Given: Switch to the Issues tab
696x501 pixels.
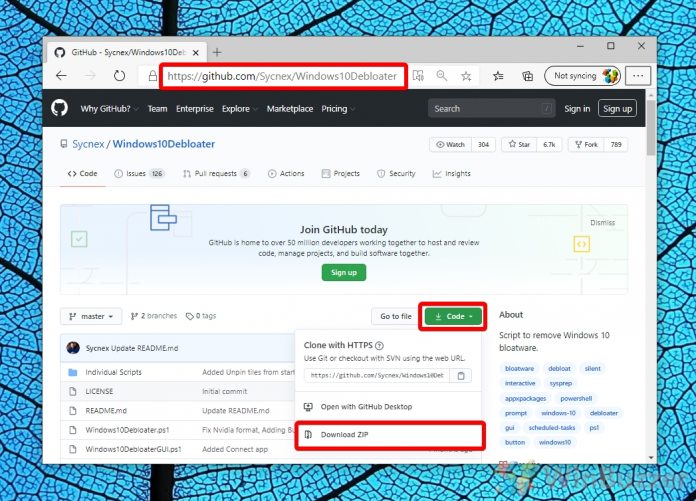Looking at the screenshot, I should (139, 173).
